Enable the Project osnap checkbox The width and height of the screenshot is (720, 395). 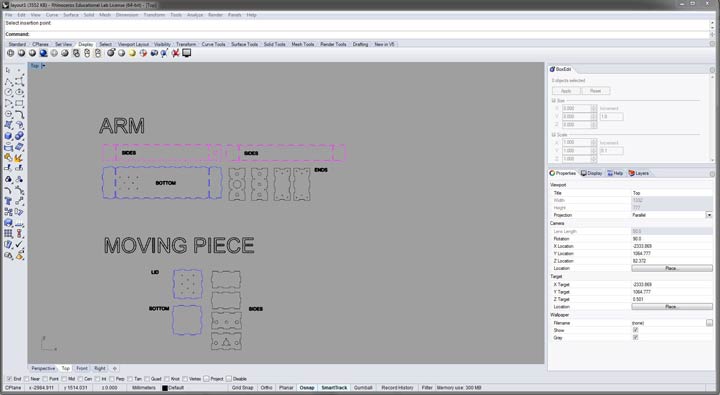point(206,379)
